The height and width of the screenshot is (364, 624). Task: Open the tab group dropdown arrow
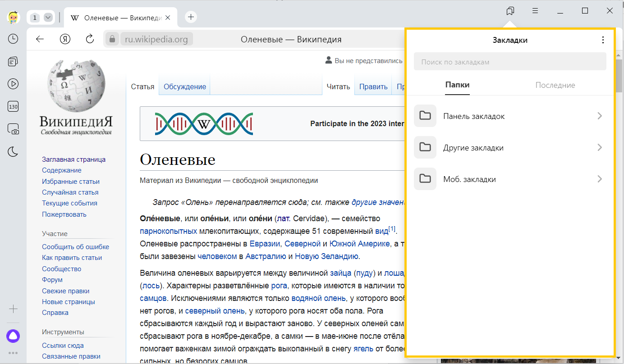coord(48,18)
